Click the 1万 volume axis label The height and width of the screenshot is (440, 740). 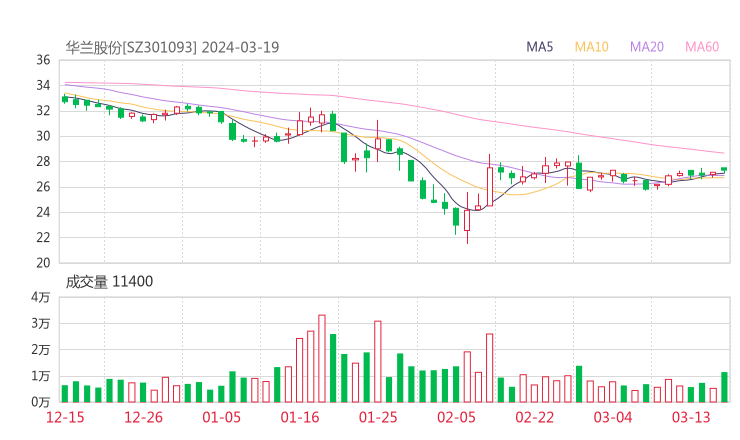click(41, 376)
